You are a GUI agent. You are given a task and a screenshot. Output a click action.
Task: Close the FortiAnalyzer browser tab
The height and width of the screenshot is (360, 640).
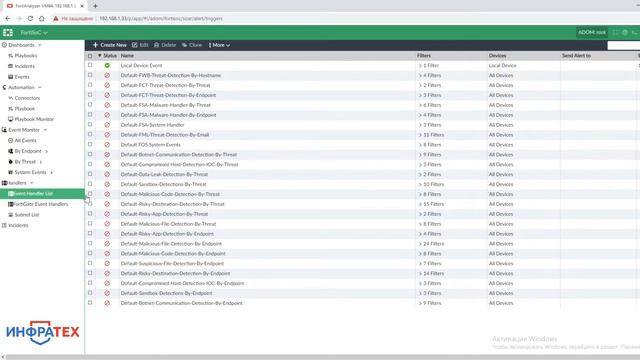point(82,6)
